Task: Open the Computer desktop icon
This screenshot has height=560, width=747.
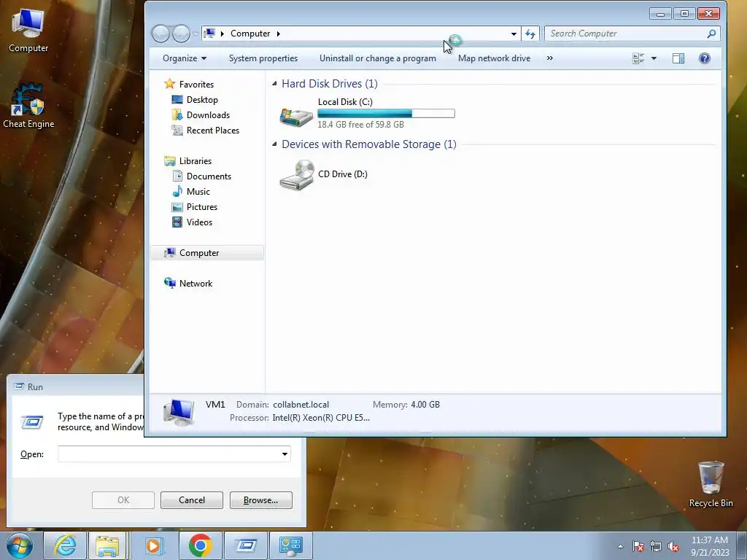Action: 28,31
